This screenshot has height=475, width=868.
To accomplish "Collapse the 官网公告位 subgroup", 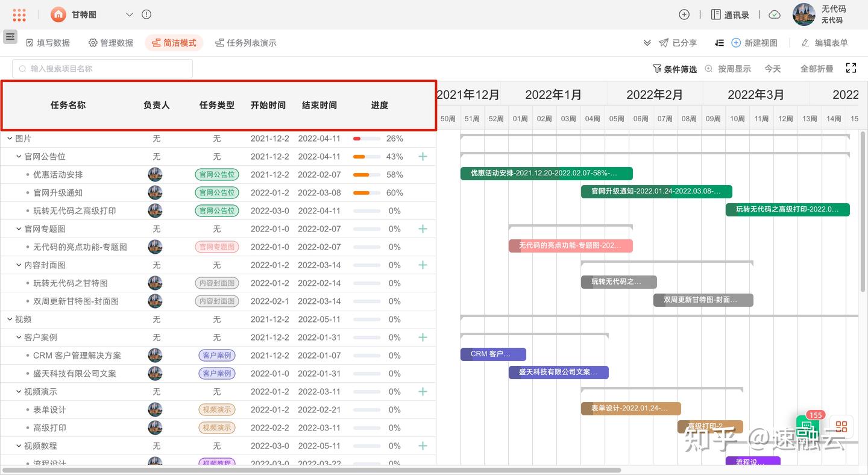I will click(19, 156).
